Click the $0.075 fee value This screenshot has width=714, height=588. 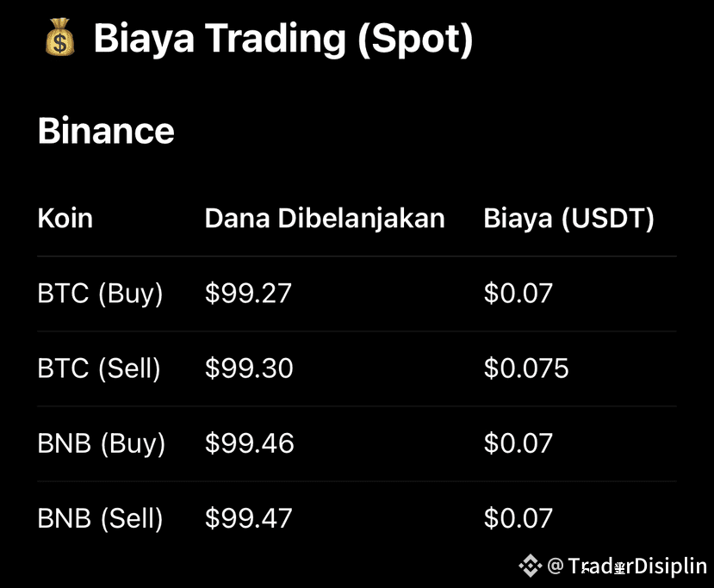pyautogui.click(x=526, y=368)
